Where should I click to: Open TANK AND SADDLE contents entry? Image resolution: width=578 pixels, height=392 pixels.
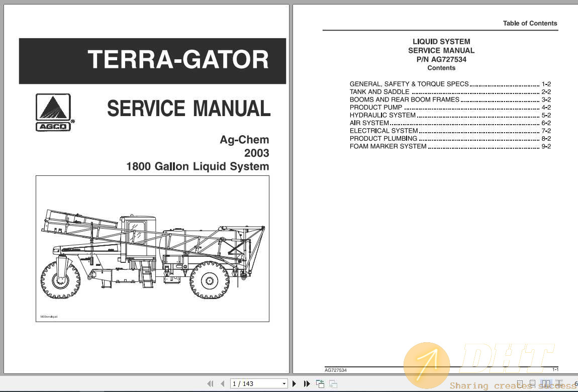pyautogui.click(x=450, y=92)
